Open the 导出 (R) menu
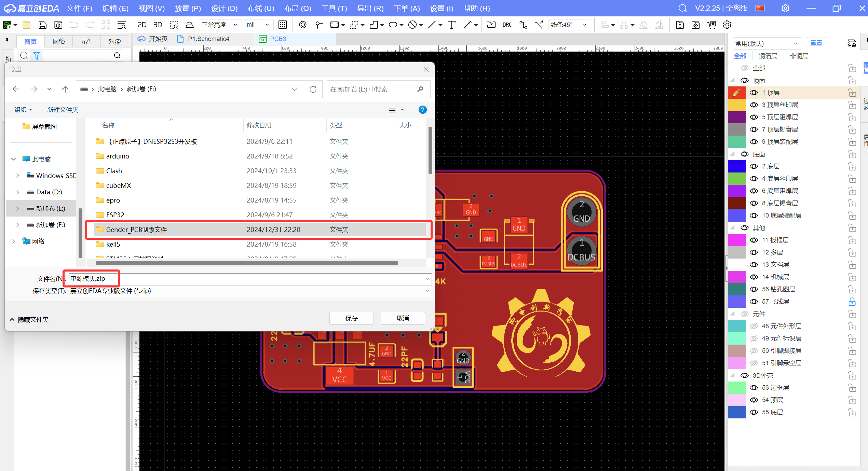Image resolution: width=868 pixels, height=471 pixels. tap(370, 8)
